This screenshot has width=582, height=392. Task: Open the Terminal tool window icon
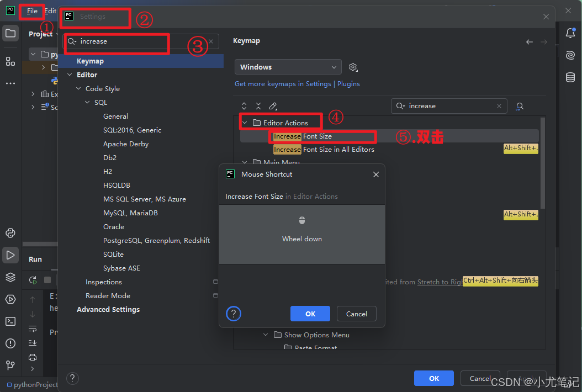point(10,321)
